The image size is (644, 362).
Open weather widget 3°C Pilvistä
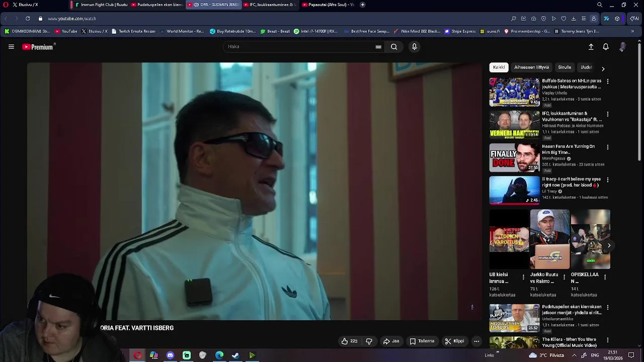546,355
